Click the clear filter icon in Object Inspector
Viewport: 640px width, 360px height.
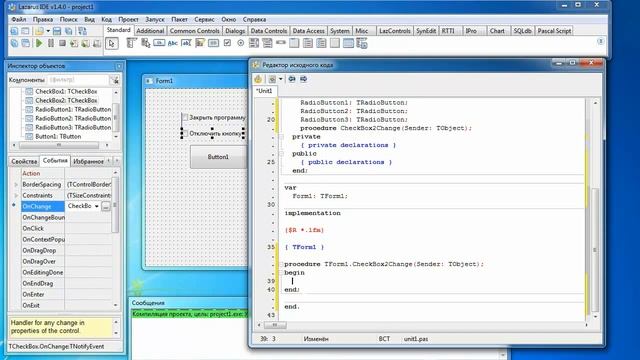coord(115,80)
